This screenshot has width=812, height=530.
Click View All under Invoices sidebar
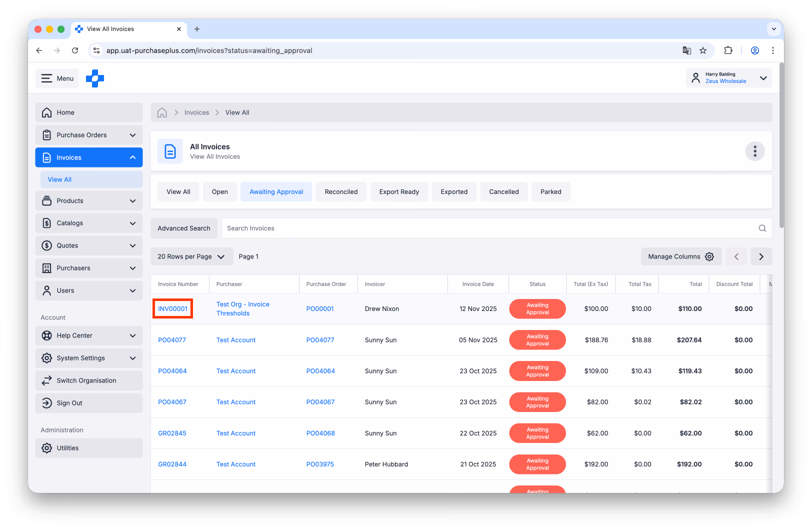pyautogui.click(x=91, y=179)
